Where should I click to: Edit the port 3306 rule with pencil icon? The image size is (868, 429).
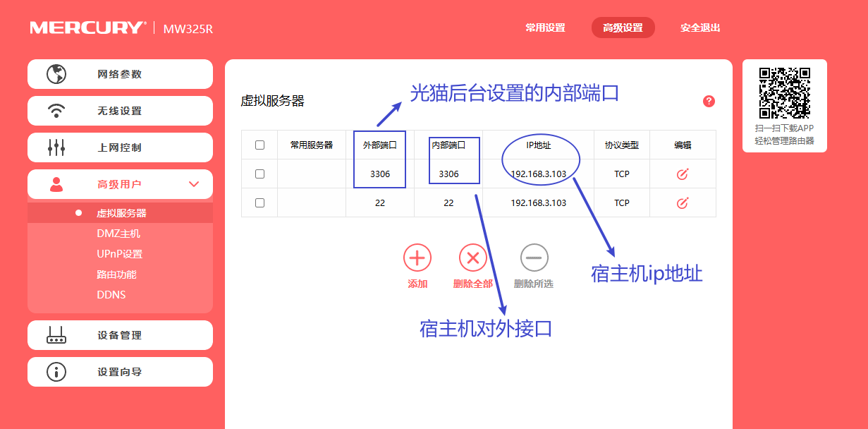[x=682, y=174]
